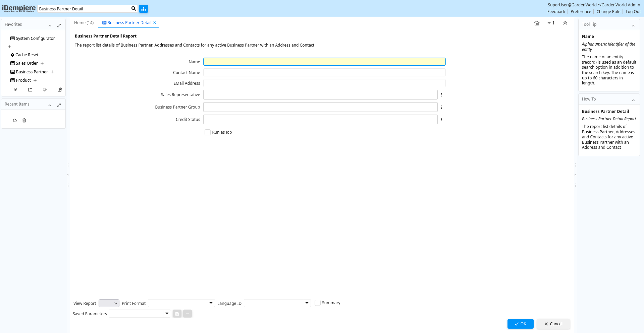This screenshot has height=333, width=644.
Task: Click plus icon next to Sales Order
Action: point(42,63)
